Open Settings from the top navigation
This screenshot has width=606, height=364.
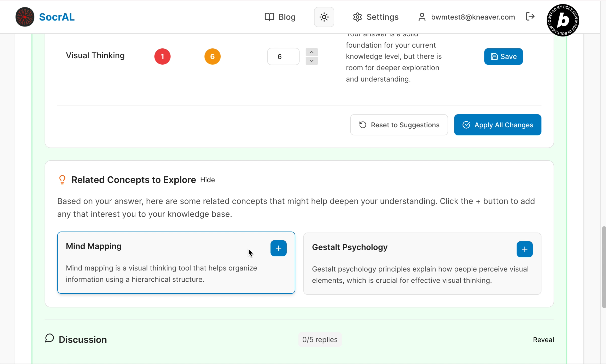point(376,17)
